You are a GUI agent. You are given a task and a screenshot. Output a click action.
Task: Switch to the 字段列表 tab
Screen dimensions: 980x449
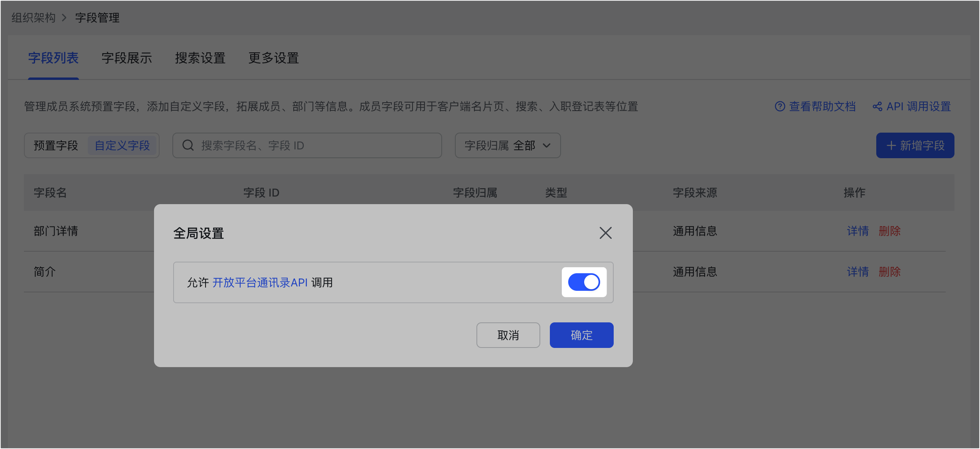[53, 58]
